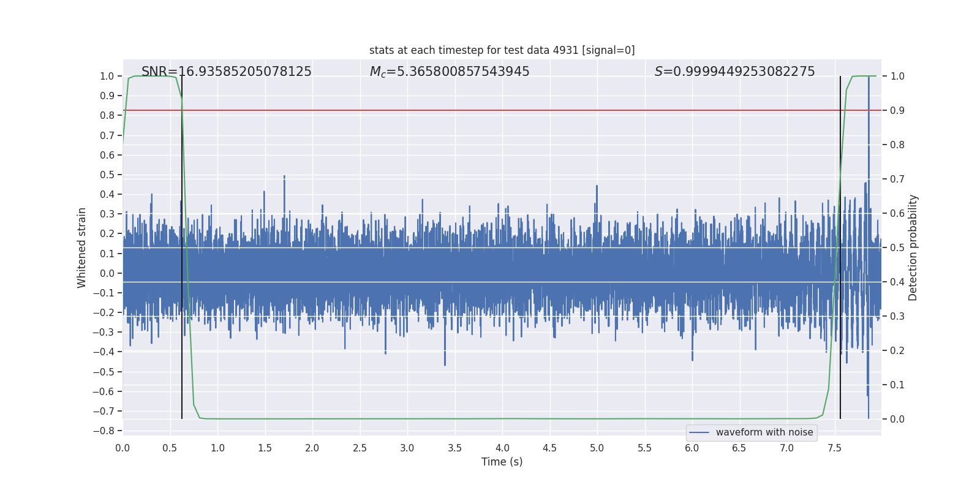Click the 0.8 tick on the whitened strain axis
Image resolution: width=980 pixels, height=490 pixels.
107,115
